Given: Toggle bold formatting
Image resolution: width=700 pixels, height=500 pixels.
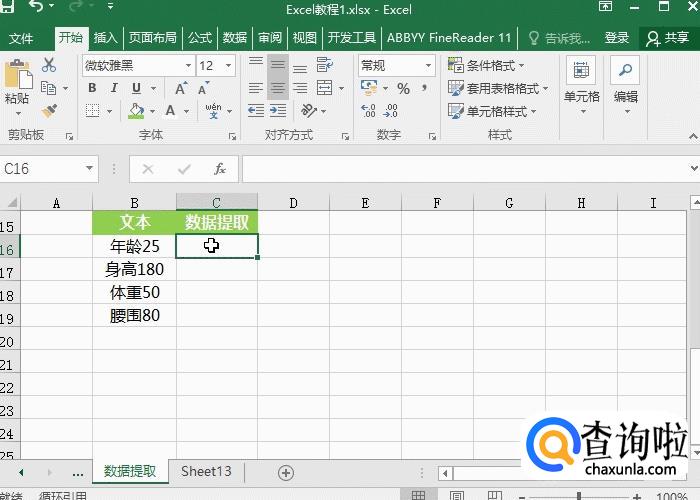Looking at the screenshot, I should tap(92, 88).
